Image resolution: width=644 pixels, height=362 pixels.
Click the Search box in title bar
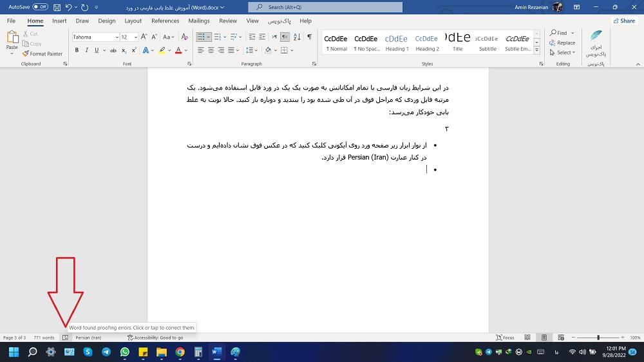pyautogui.click(x=325, y=7)
